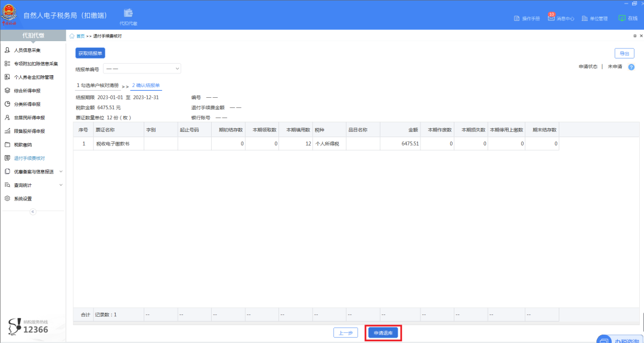The image size is (644, 343).
Task: Click the 个人所得税 cell in row 1
Action: (x=329, y=144)
